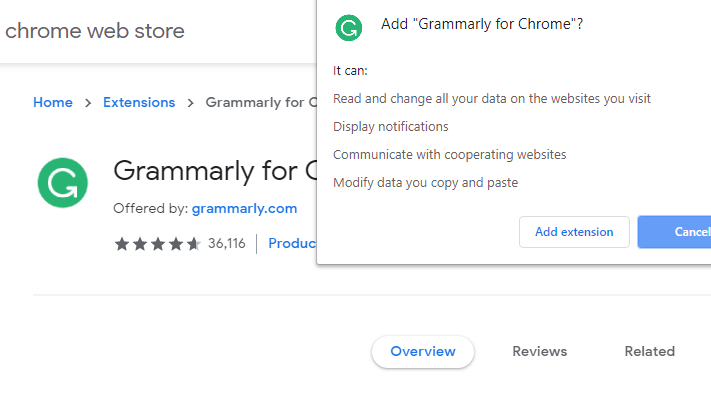Click the large green Grammarly logo
This screenshot has height=400, width=711.
63,183
